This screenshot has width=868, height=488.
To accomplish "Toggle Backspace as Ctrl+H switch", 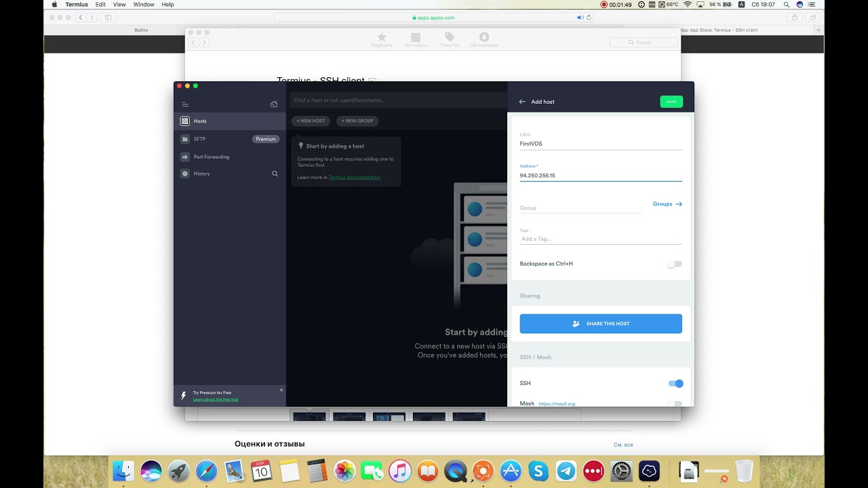I will click(674, 264).
